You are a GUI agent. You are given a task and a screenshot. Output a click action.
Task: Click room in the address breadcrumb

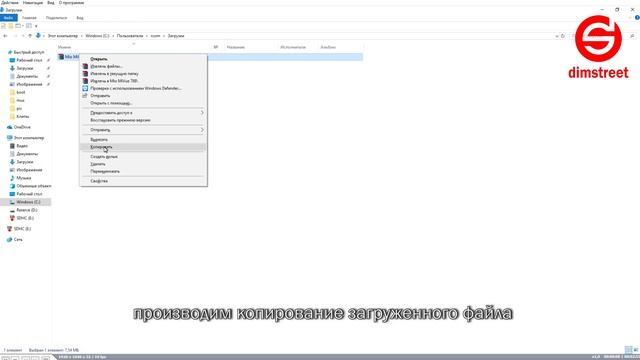156,36
